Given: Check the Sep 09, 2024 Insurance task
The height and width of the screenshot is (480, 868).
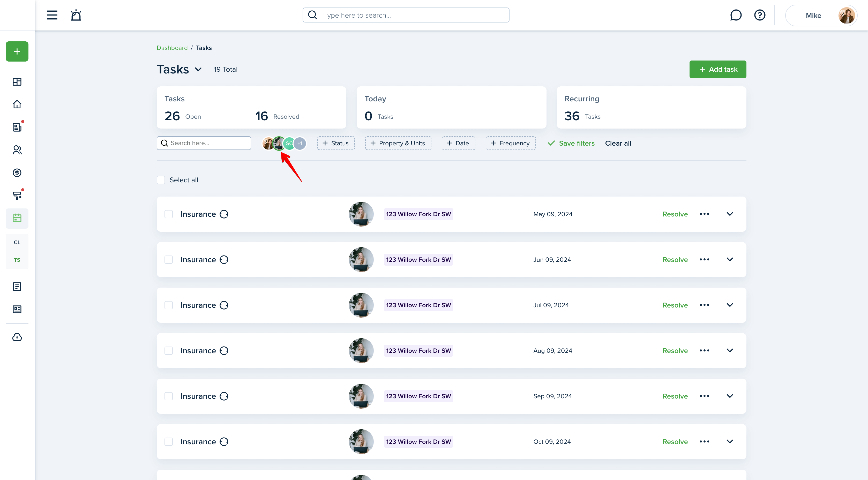Looking at the screenshot, I should [169, 396].
